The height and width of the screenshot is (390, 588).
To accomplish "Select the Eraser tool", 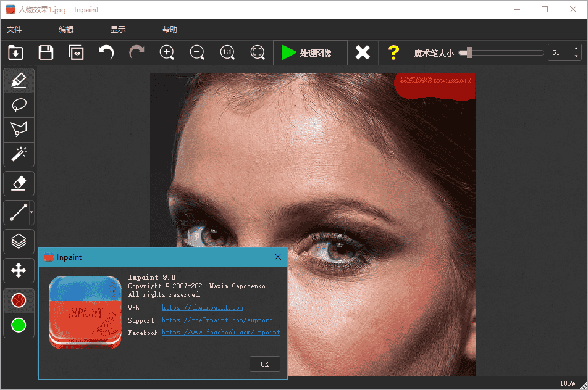I will click(x=19, y=183).
